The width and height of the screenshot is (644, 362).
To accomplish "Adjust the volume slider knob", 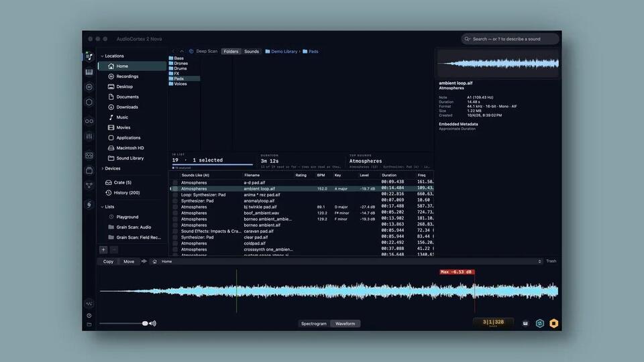I will (x=145, y=323).
